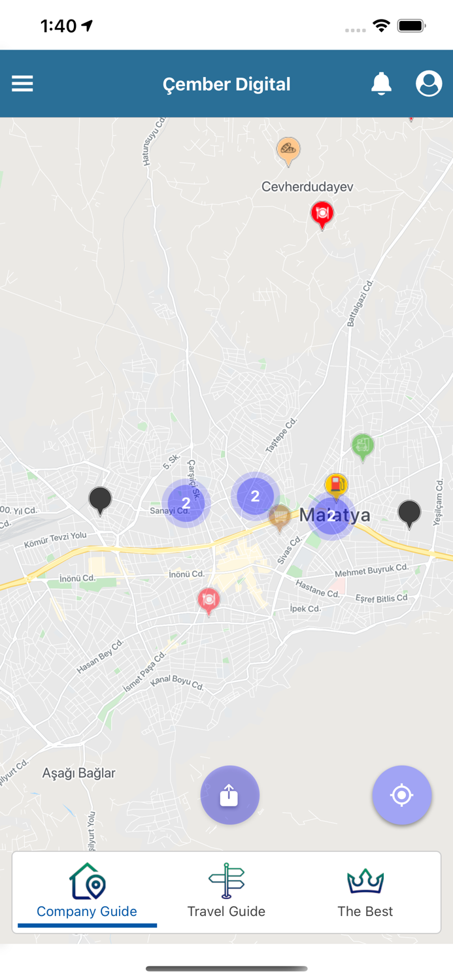This screenshot has height=980, width=453.
Task: Select red restaurant pin near Cevherdudayev
Action: click(x=322, y=215)
